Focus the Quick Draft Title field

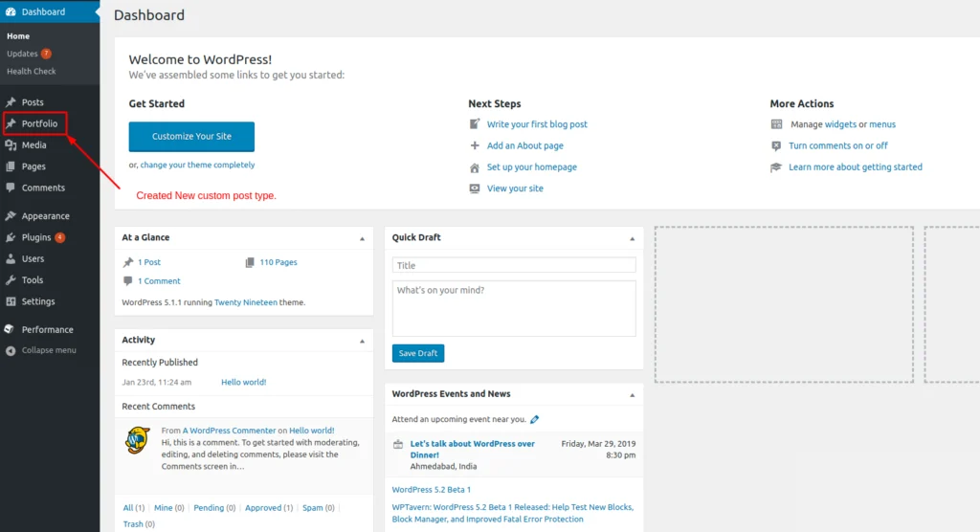[514, 265]
